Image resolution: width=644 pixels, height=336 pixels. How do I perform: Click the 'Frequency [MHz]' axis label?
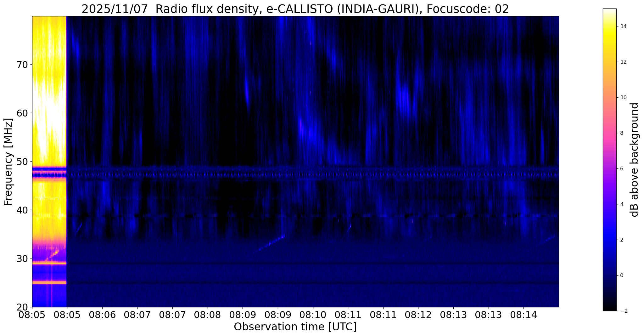pos(8,162)
